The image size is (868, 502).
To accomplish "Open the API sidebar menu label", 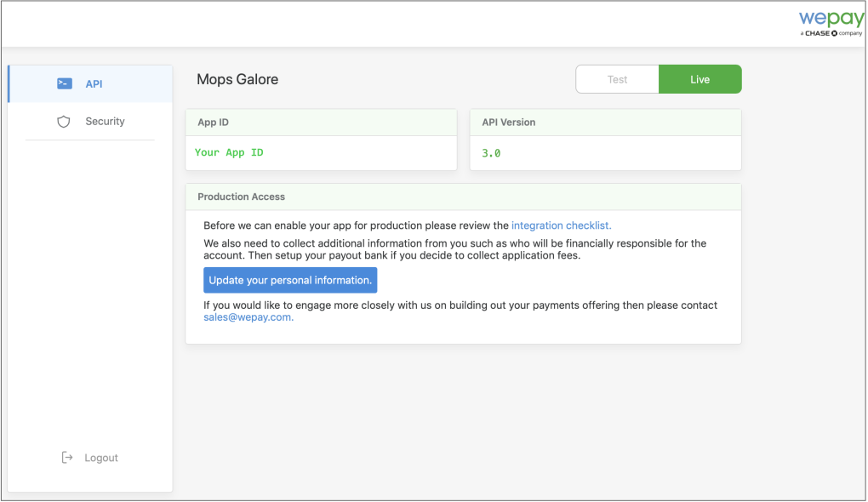I will coord(94,84).
